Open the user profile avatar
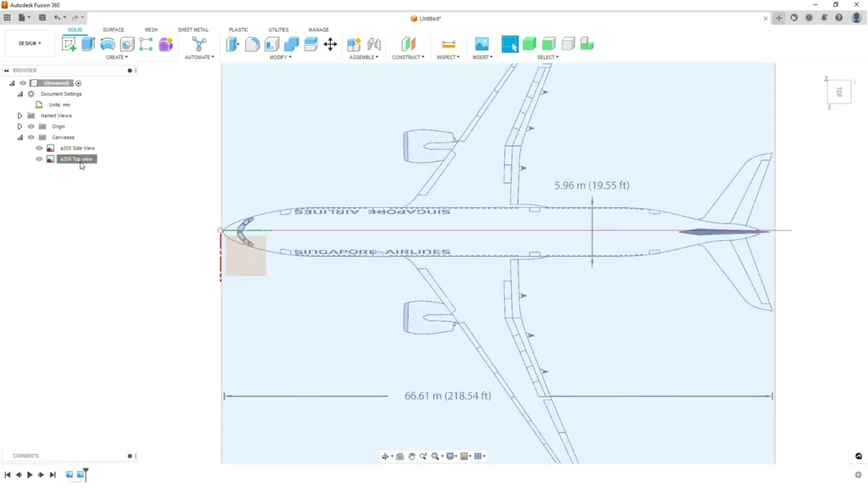The image size is (868, 488). click(856, 18)
